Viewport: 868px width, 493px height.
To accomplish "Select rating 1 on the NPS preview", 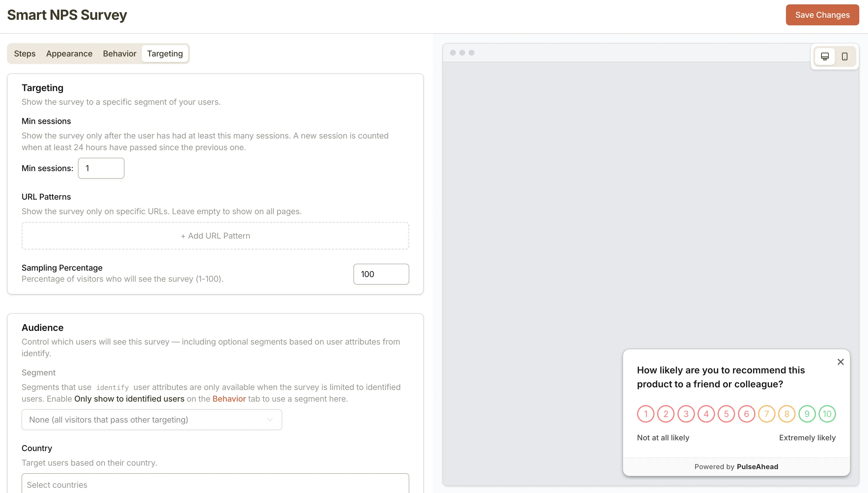I will pos(646,414).
